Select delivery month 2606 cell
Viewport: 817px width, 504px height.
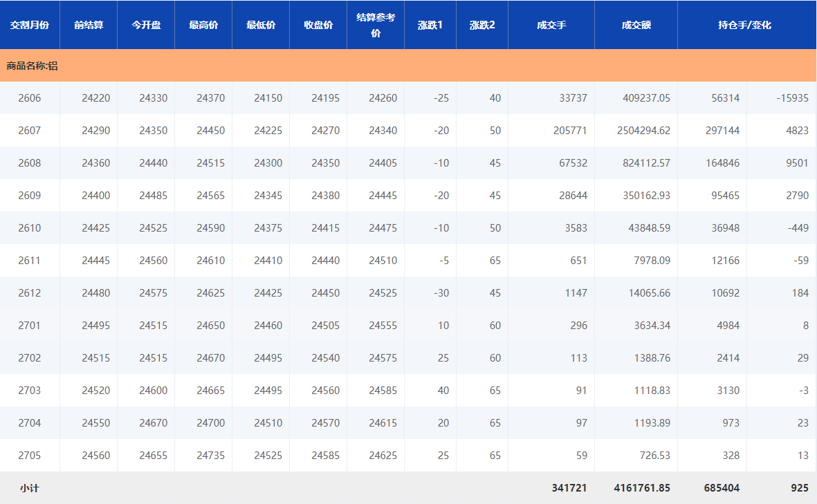(x=29, y=98)
